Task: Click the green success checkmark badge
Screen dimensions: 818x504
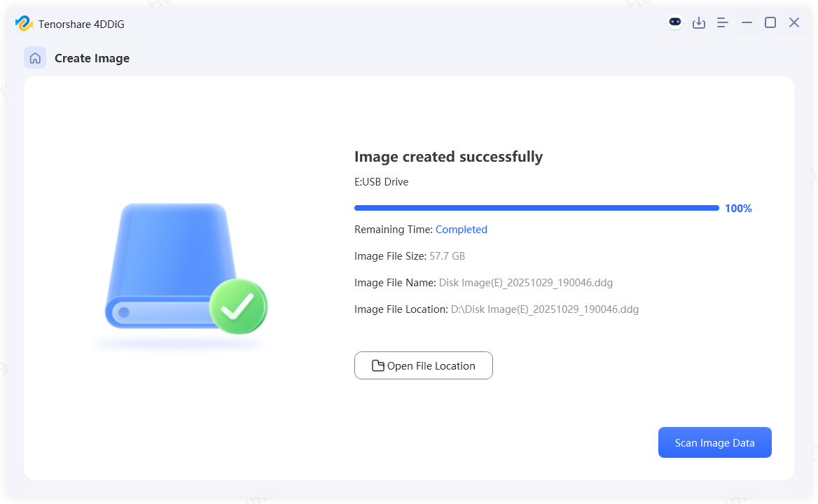Action: pos(238,306)
